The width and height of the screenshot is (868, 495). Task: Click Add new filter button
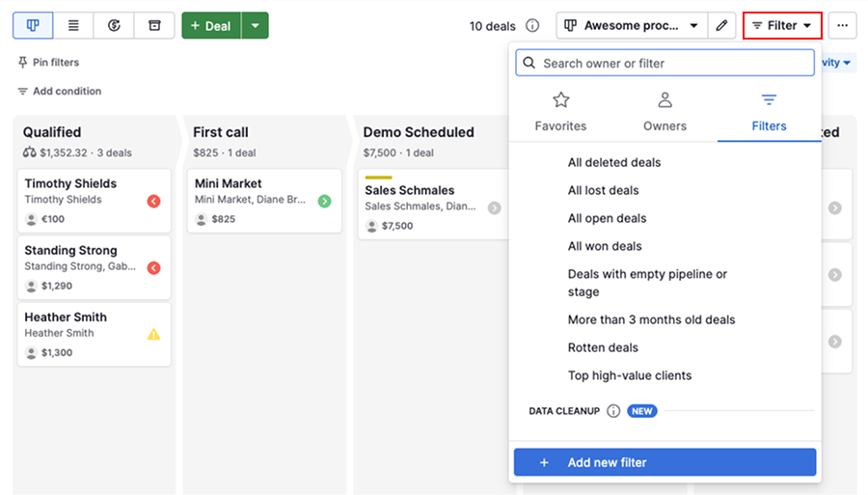[x=665, y=462]
